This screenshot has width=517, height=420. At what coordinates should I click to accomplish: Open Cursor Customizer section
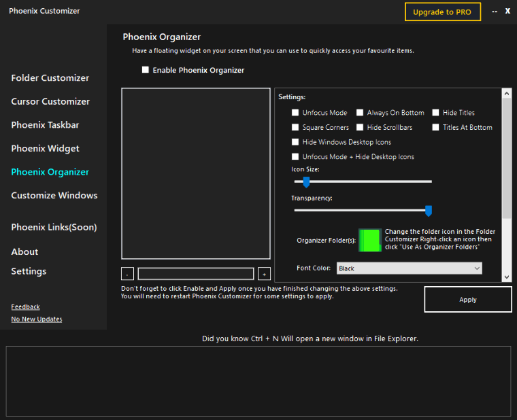tap(50, 101)
